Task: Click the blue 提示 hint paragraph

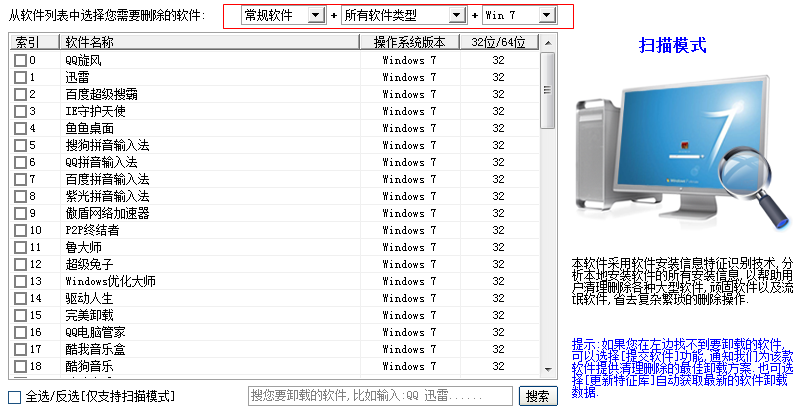Action: coord(682,368)
